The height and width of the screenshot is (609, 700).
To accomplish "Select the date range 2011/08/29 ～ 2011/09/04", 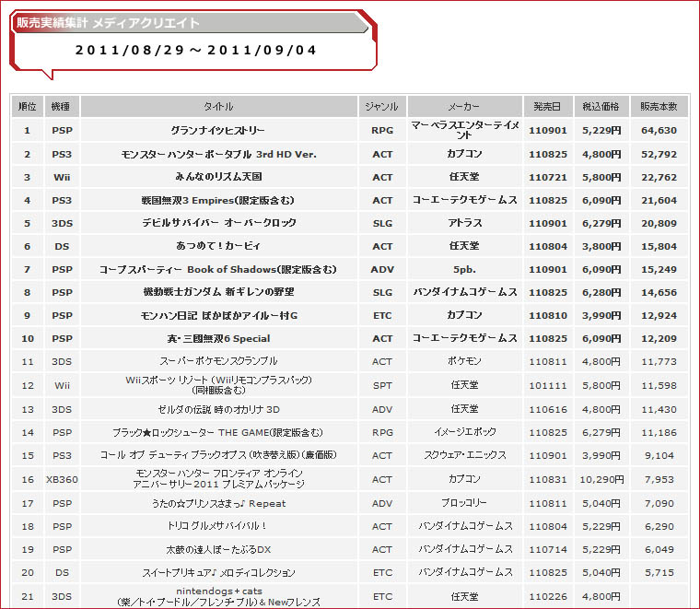I will click(x=195, y=50).
